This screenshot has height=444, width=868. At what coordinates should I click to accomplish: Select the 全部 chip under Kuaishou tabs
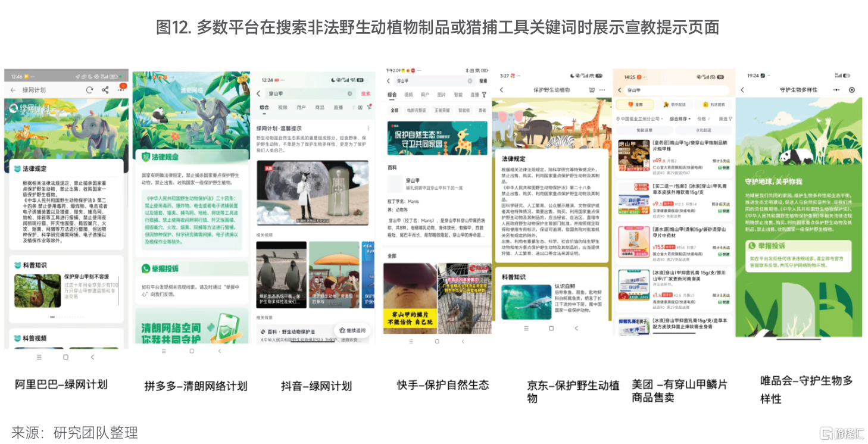click(x=394, y=110)
